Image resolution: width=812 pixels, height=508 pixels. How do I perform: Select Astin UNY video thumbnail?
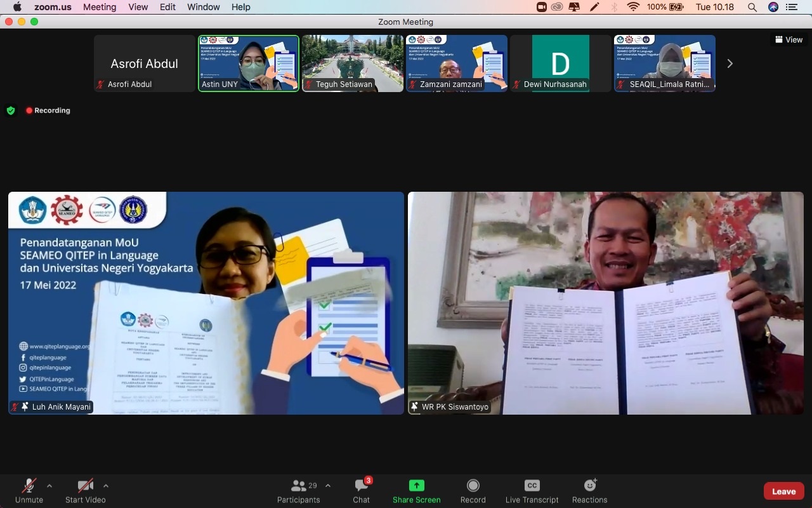point(249,63)
